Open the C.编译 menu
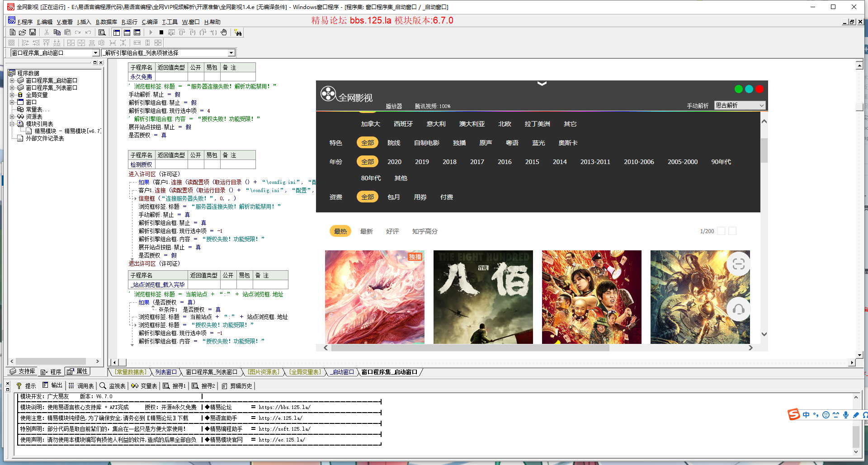Image resolution: width=868 pixels, height=465 pixels. pyautogui.click(x=150, y=22)
